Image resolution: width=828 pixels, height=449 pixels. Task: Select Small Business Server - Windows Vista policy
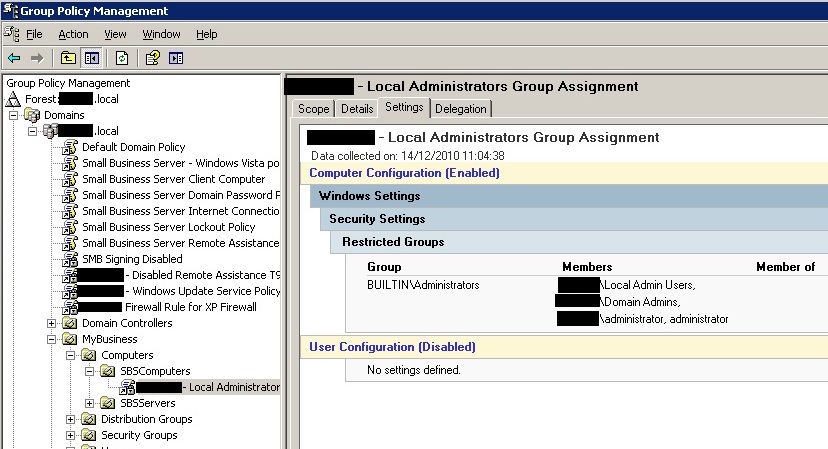pos(181,163)
